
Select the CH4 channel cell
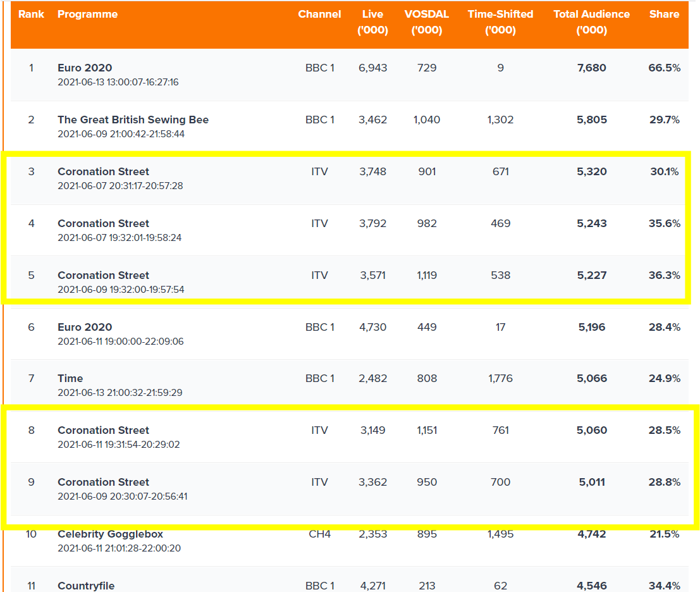pyautogui.click(x=319, y=534)
